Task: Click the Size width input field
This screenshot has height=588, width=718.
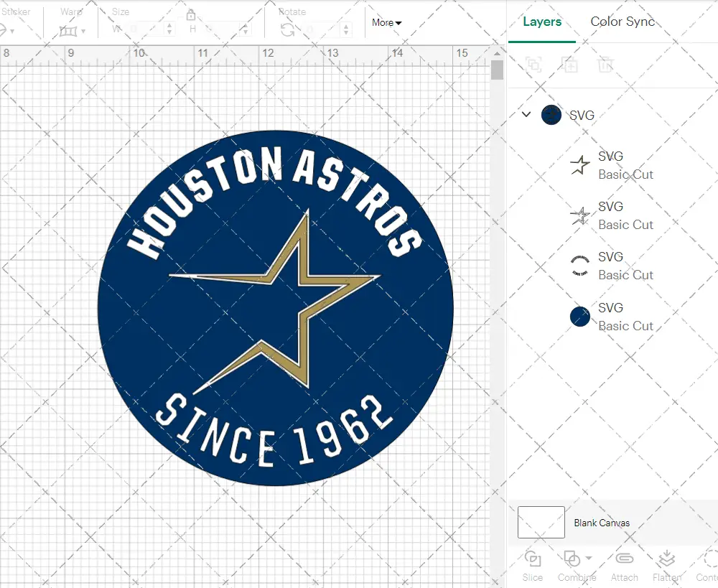Action: point(146,29)
